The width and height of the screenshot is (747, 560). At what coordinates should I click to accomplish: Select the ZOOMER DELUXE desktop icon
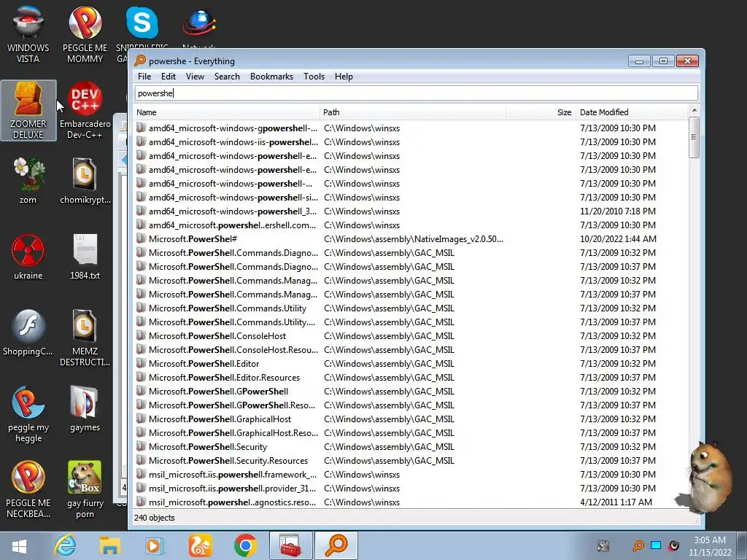(28, 111)
